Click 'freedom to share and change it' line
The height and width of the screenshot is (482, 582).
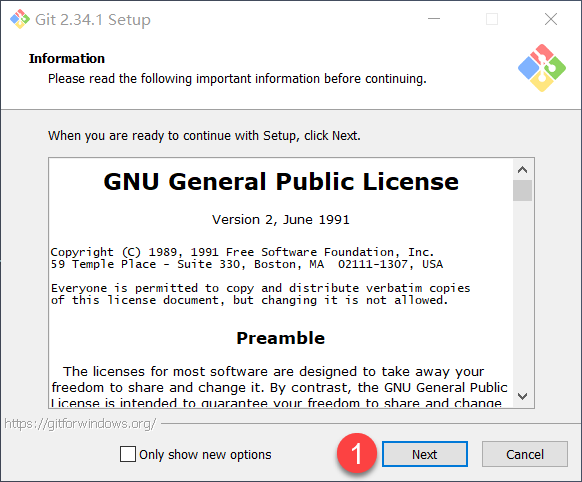279,387
